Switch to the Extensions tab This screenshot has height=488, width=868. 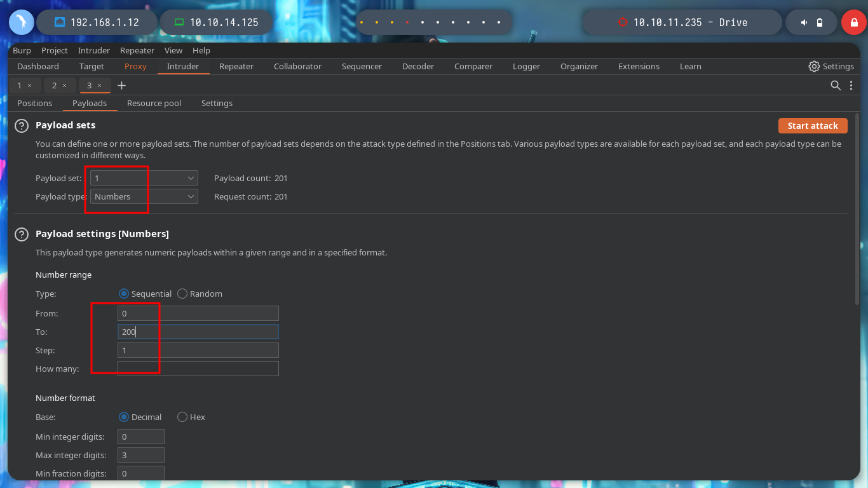click(639, 66)
